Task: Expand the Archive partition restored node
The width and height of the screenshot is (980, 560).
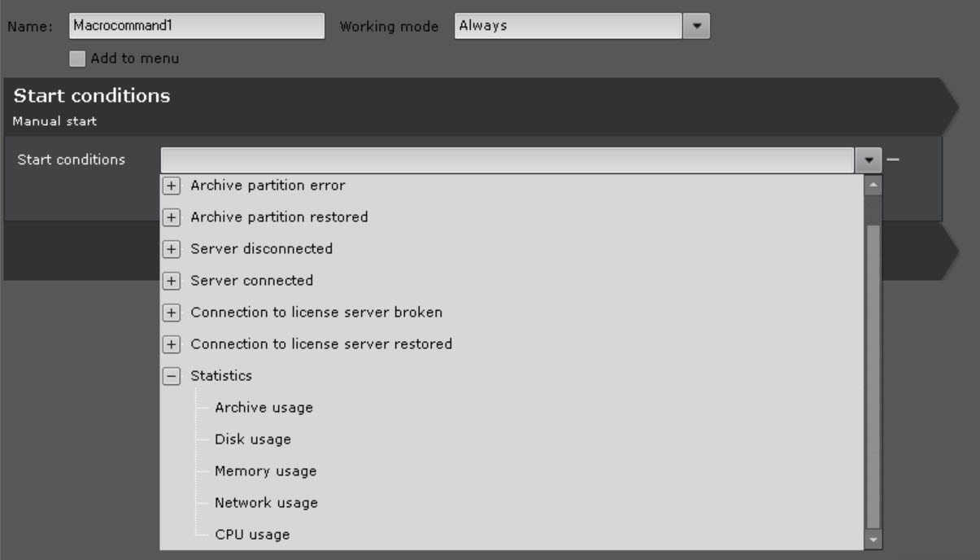Action: [x=171, y=218]
